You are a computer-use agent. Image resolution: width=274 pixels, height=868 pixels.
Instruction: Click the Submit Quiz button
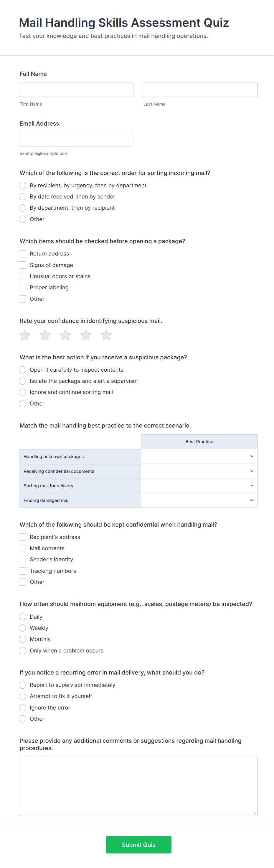(x=138, y=844)
